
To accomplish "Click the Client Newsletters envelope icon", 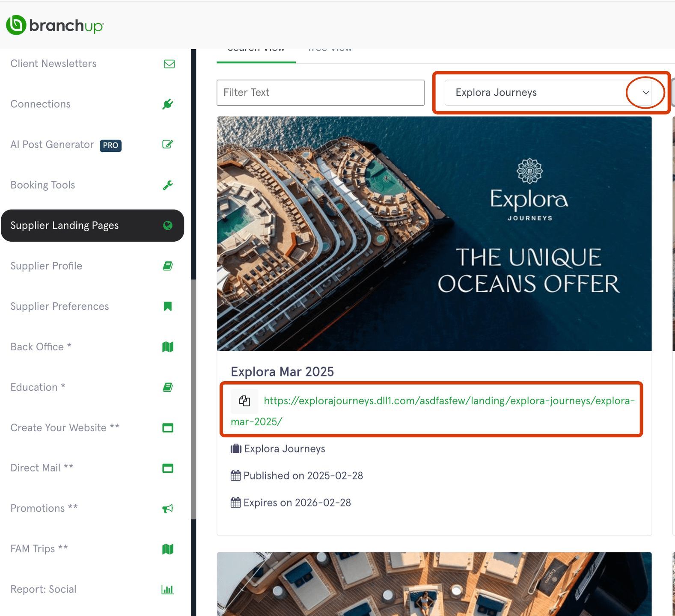I will pyautogui.click(x=169, y=64).
